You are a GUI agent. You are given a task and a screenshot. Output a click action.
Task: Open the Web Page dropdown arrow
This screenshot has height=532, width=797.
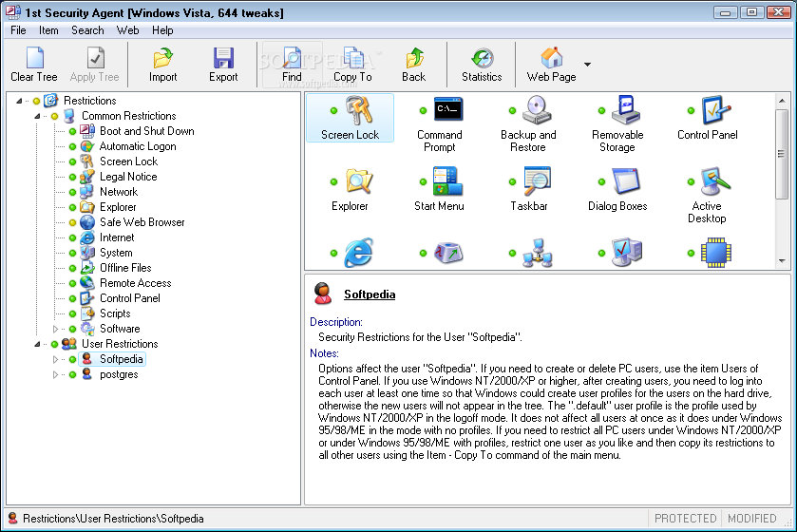pyautogui.click(x=588, y=65)
